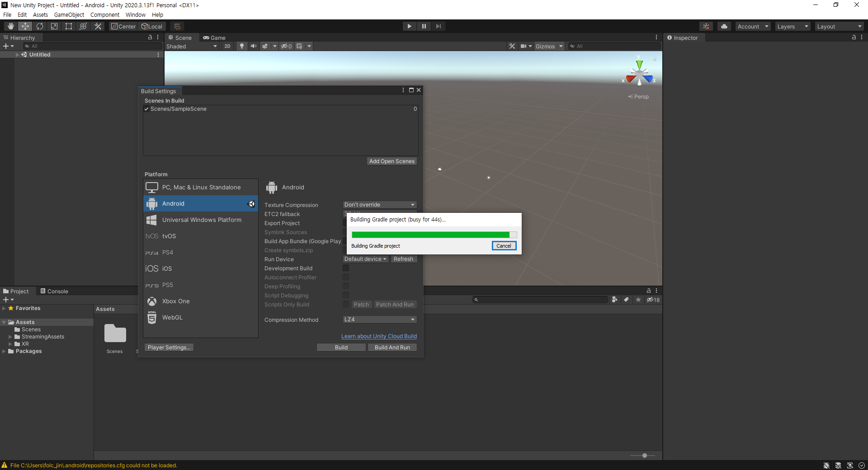The height and width of the screenshot is (470, 868).
Task: Toggle 2D view mode in Scene
Action: 227,46
